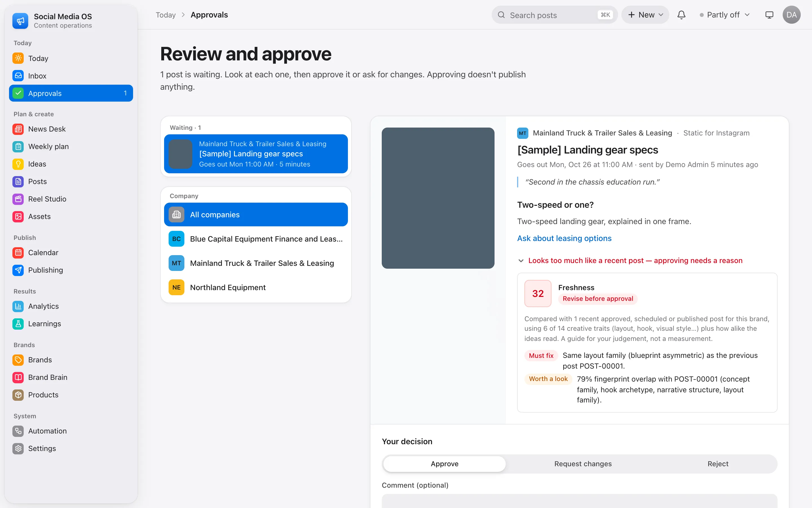This screenshot has height=508, width=812.
Task: Filter by All companies
Action: point(256,214)
